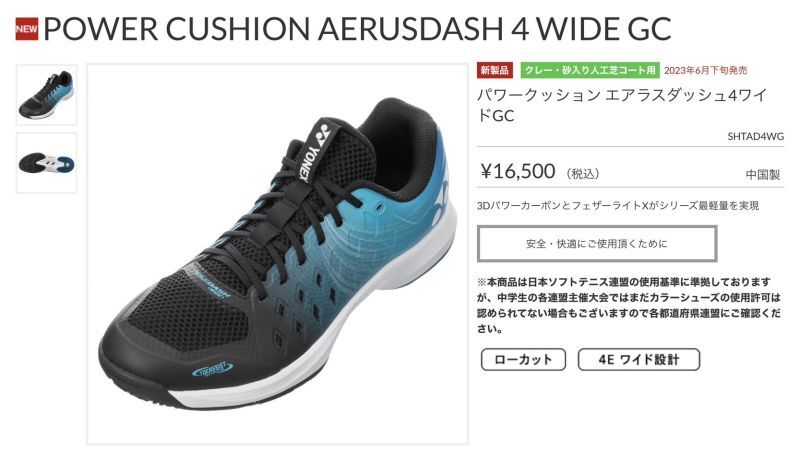
Task: Click the POWER CUSHION AERUSDASH 4 WIDE GC title
Action: pyautogui.click(x=357, y=29)
